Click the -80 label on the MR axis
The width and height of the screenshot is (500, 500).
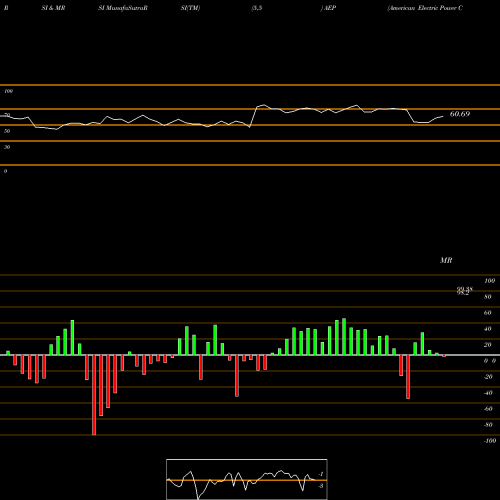[x=488, y=425]
